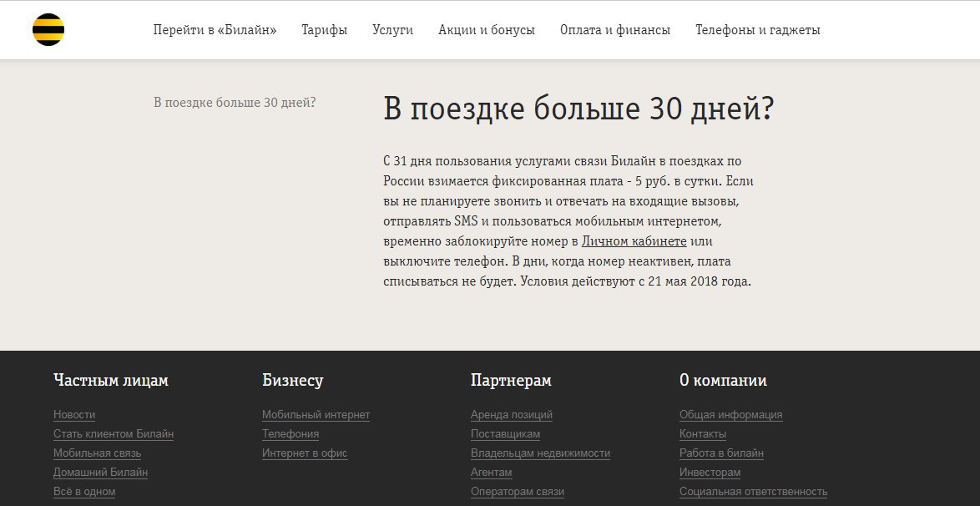Viewport: 980px width, 506px height.
Task: Open the Домашний Билайн footer link
Action: point(100,473)
